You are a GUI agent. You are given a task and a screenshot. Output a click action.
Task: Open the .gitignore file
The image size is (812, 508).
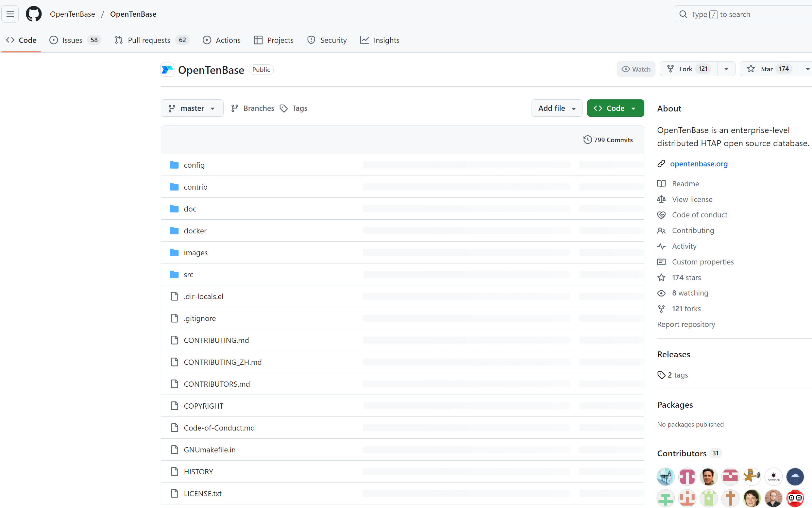tap(200, 318)
